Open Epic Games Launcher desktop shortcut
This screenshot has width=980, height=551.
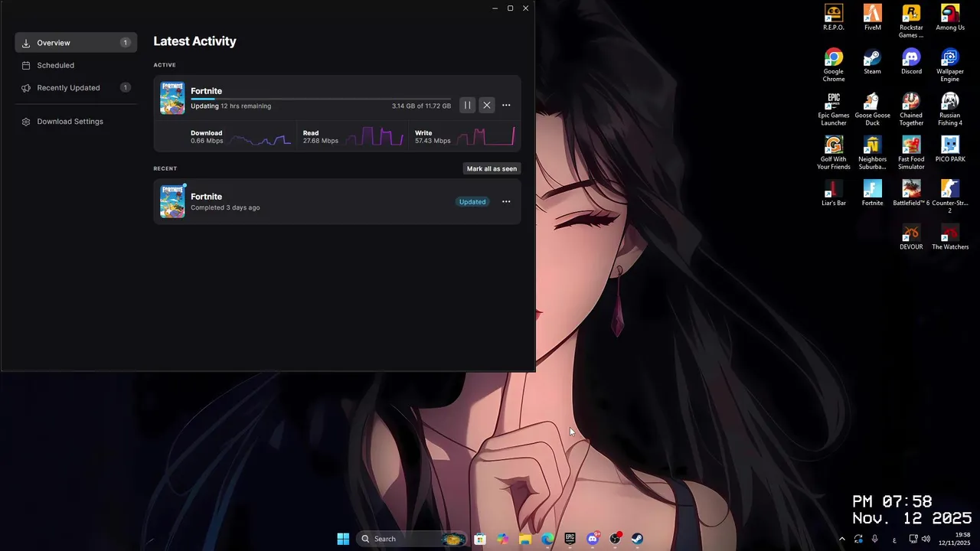[834, 109]
